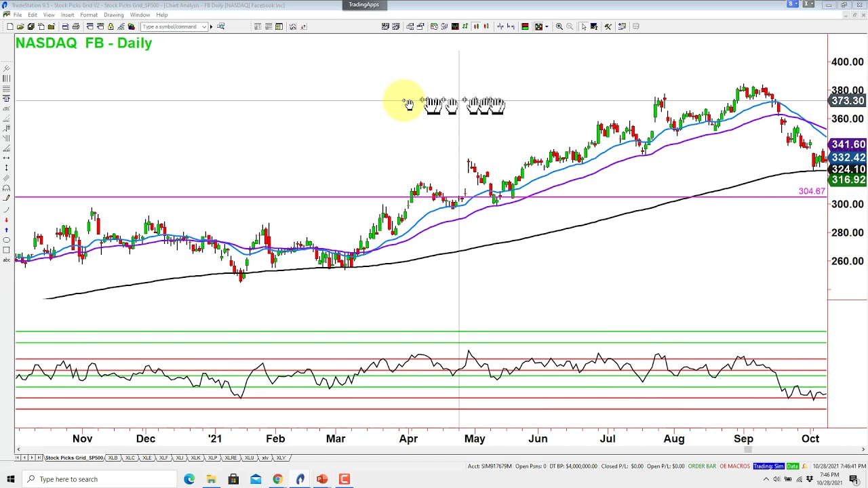This screenshot has width=868, height=488.
Task: Expand the dropdown arrow beside refresh data icon
Action: pyautogui.click(x=547, y=26)
